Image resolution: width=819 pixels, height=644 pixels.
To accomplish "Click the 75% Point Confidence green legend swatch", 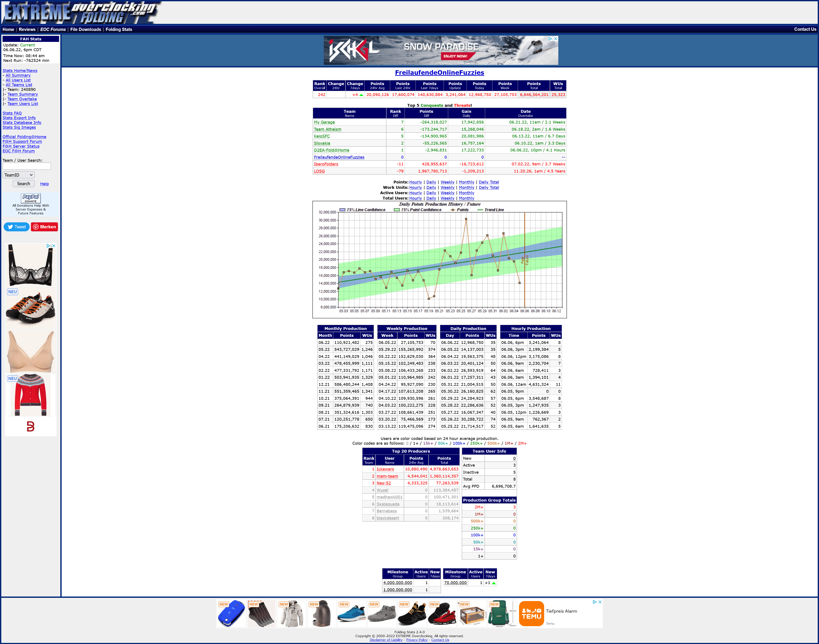I will coord(396,210).
